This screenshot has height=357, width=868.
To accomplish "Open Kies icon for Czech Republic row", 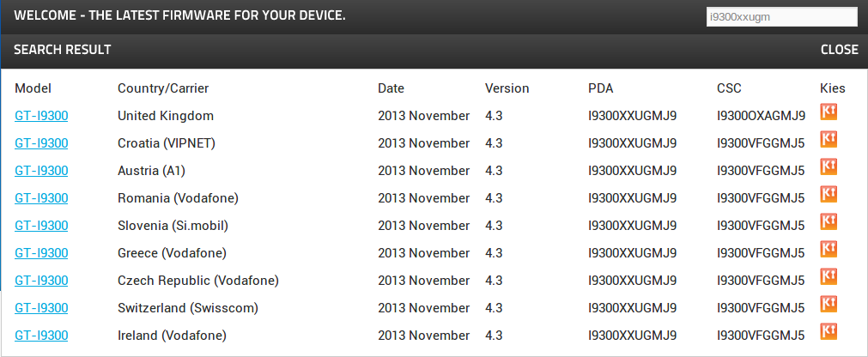I will 829,276.
